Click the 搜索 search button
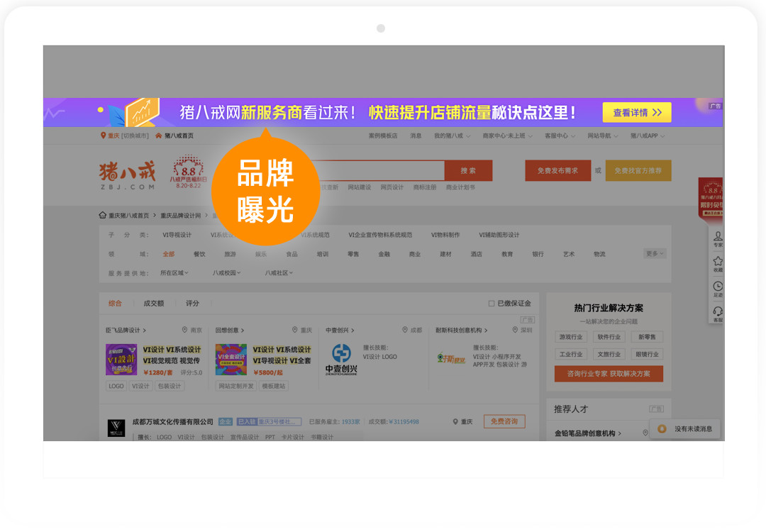 tap(468, 170)
